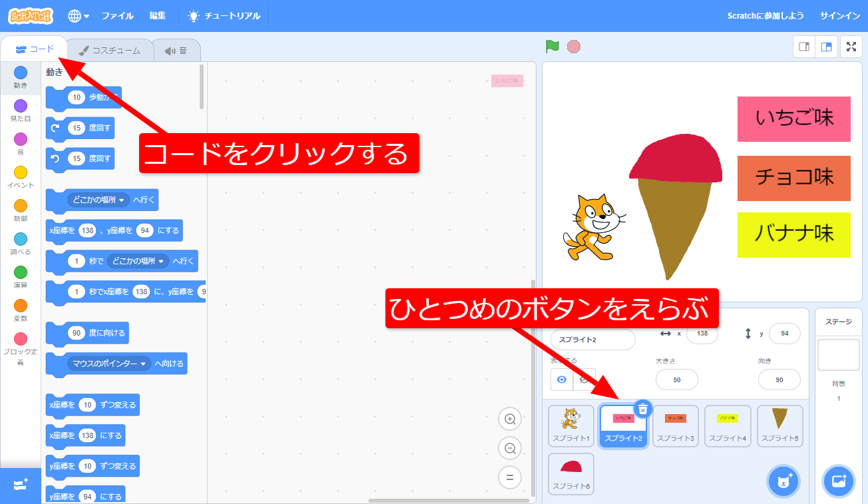
Task: Zoom out the code workspace
Action: pos(510,448)
